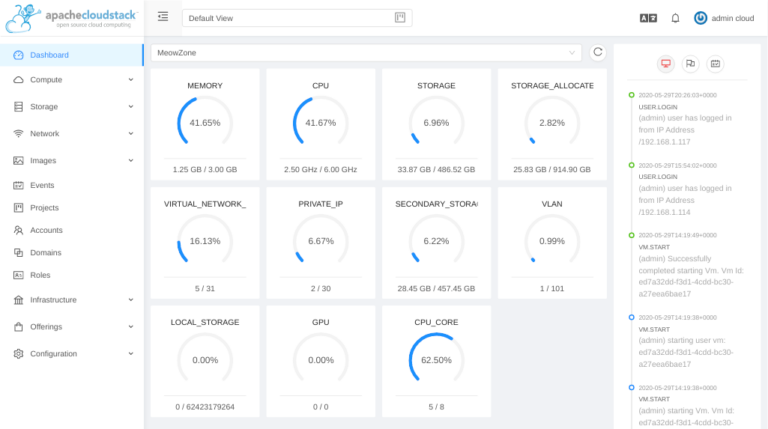Open the admin cloud user menu
The width and height of the screenshot is (768, 429).
click(724, 18)
